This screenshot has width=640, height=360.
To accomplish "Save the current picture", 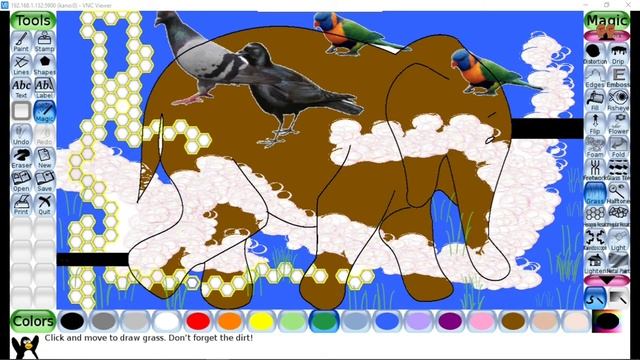I will click(x=44, y=182).
